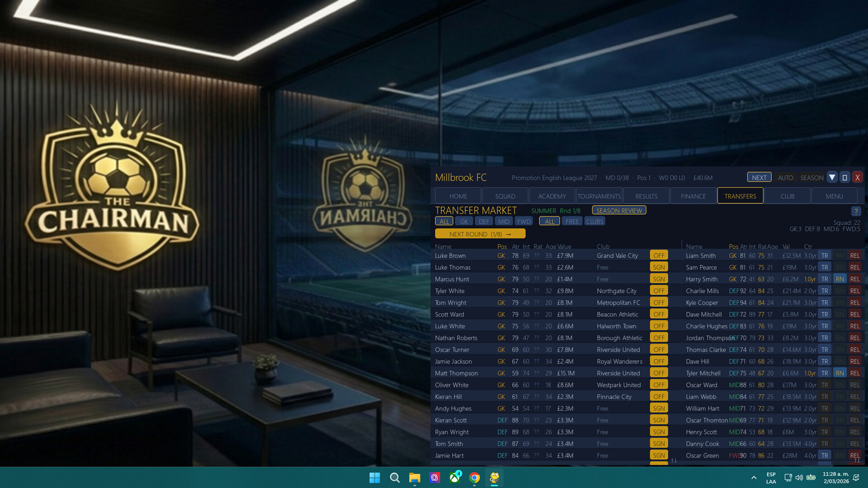This screenshot has width=868, height=488.
Task: Toggle SGN to sign Luke Thomas
Action: tap(658, 267)
